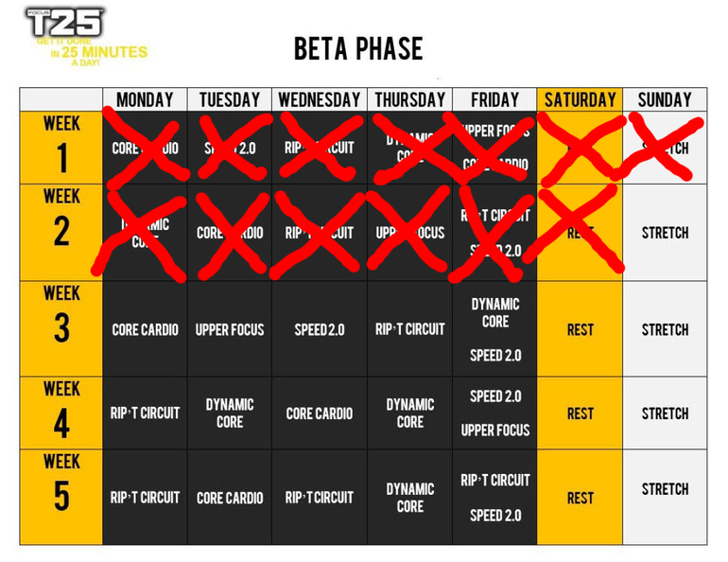Select the Saturday column header

click(580, 99)
